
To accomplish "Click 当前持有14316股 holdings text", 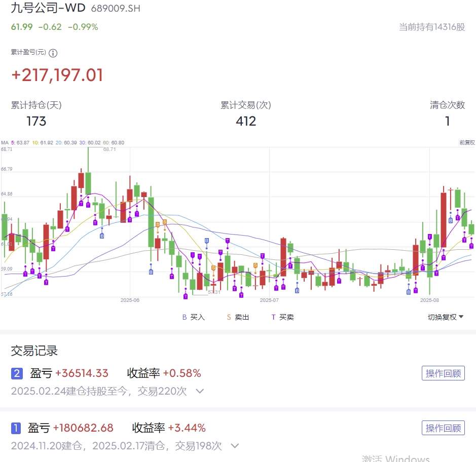I will pyautogui.click(x=432, y=27).
